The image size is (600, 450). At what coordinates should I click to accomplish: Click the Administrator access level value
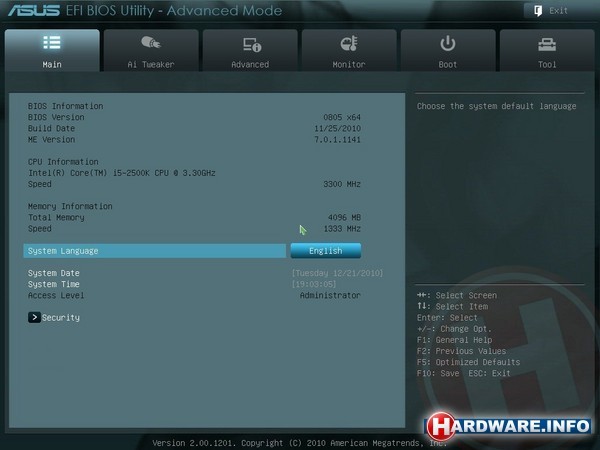[330, 295]
